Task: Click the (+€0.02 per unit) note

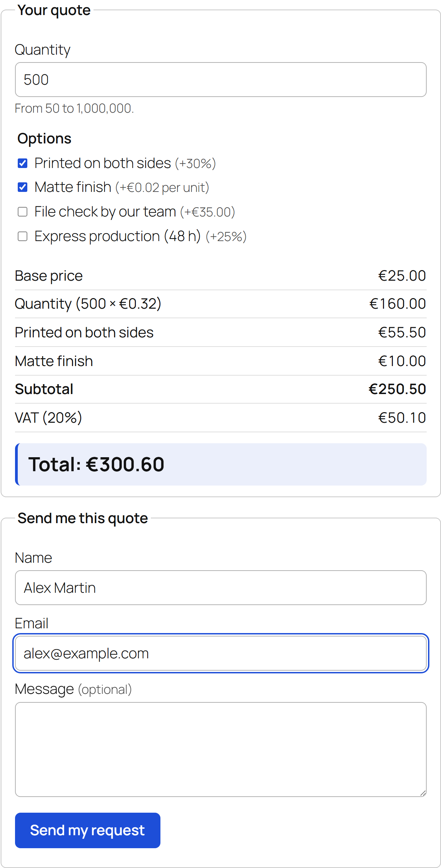Action: 162,187
